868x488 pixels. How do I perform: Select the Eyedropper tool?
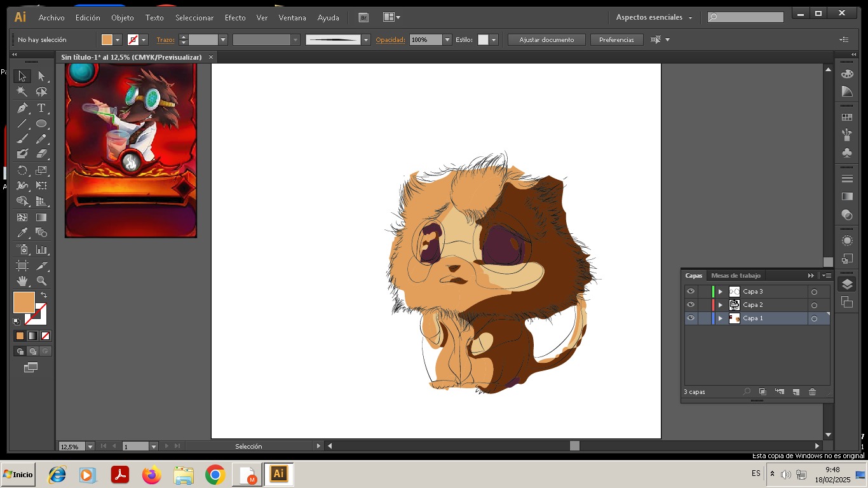coord(22,233)
